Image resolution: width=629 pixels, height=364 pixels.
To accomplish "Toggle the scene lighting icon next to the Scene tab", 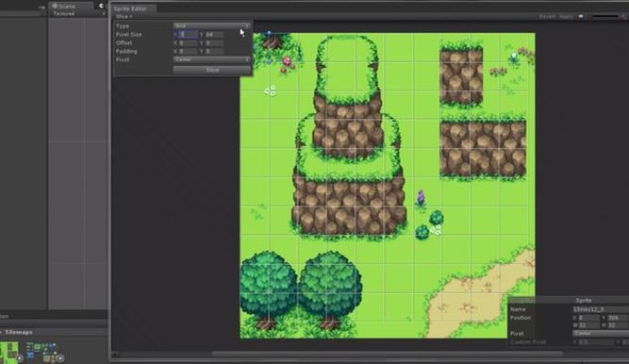I will [x=101, y=6].
